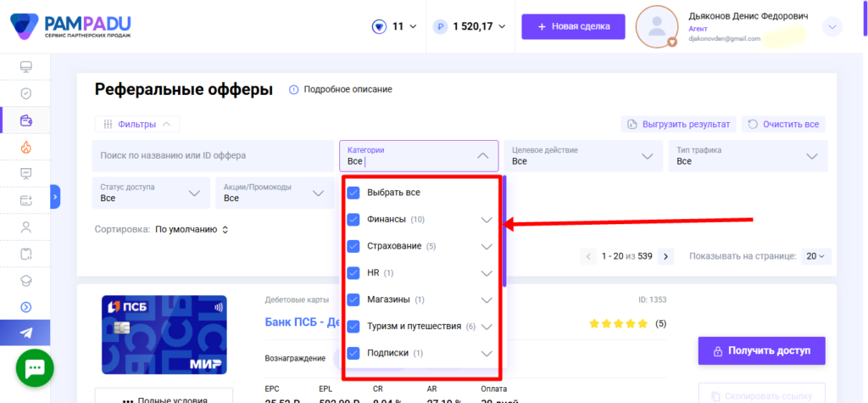Expand the sidebar with blue arrow tab
The height and width of the screenshot is (403, 868).
(55, 196)
